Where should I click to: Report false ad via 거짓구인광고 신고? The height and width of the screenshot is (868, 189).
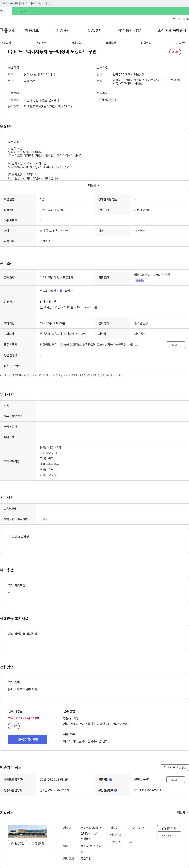tap(175, 767)
